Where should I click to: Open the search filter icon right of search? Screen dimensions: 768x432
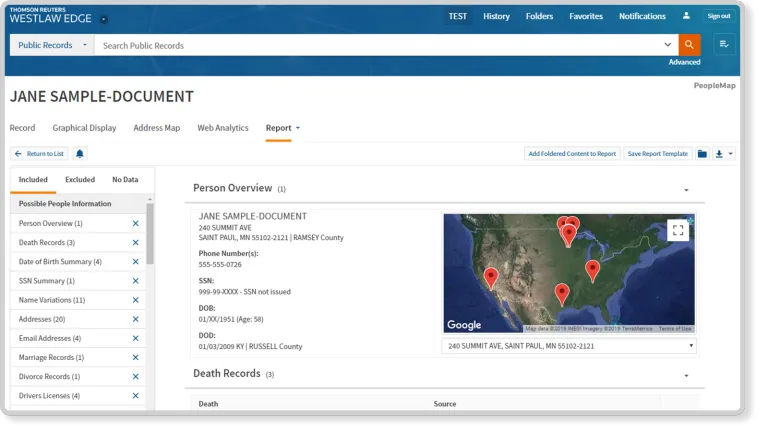(x=722, y=45)
